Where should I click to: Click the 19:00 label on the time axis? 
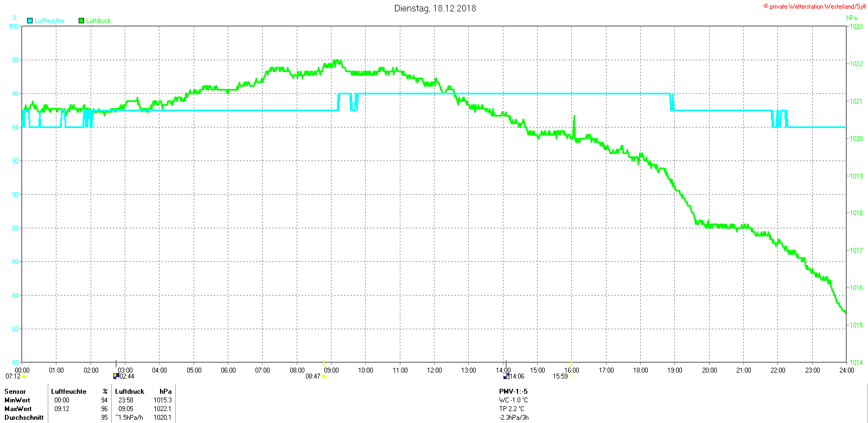click(675, 370)
